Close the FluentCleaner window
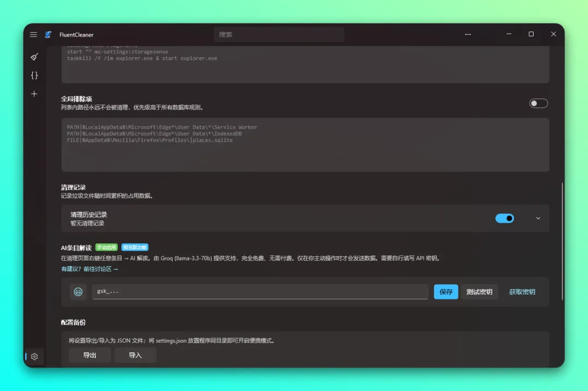Image resolution: width=588 pixels, height=391 pixels. pyautogui.click(x=553, y=34)
